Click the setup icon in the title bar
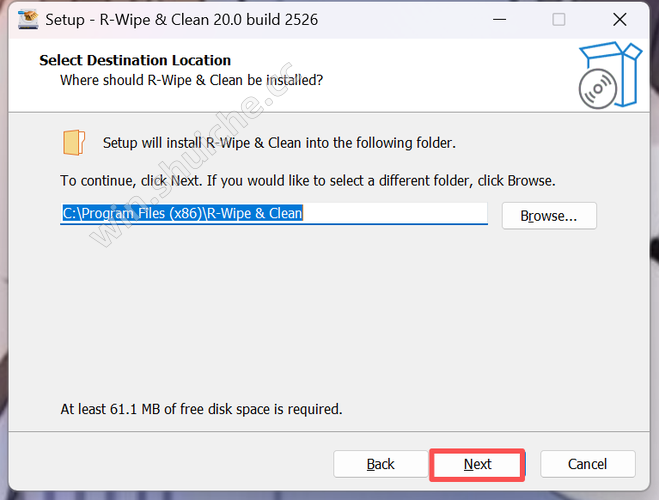Image resolution: width=659 pixels, height=500 pixels. click(28, 19)
